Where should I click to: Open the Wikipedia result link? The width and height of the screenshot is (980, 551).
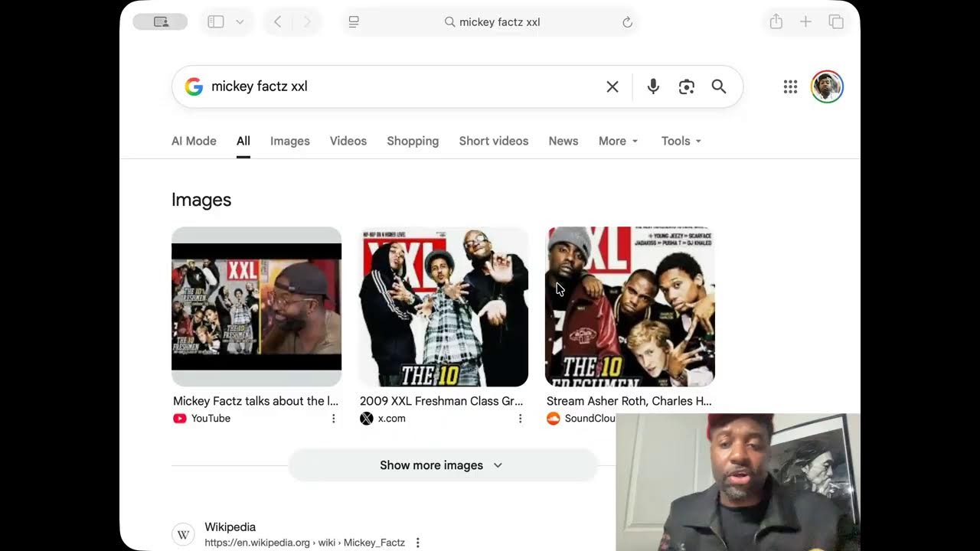230,527
